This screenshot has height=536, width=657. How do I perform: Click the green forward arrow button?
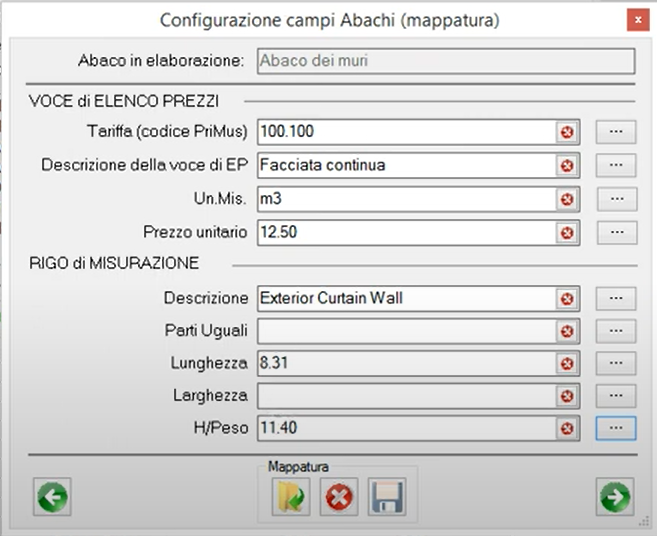[x=614, y=495]
